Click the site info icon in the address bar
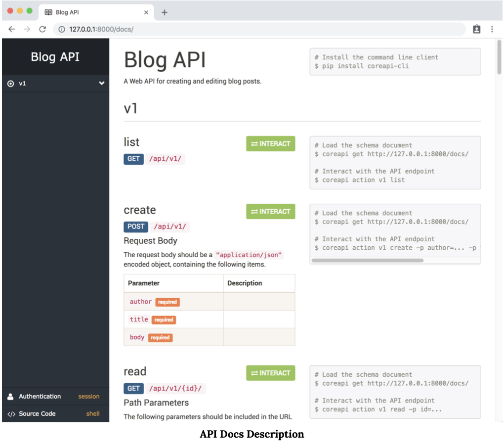Image resolution: width=503 pixels, height=448 pixels. click(x=62, y=29)
